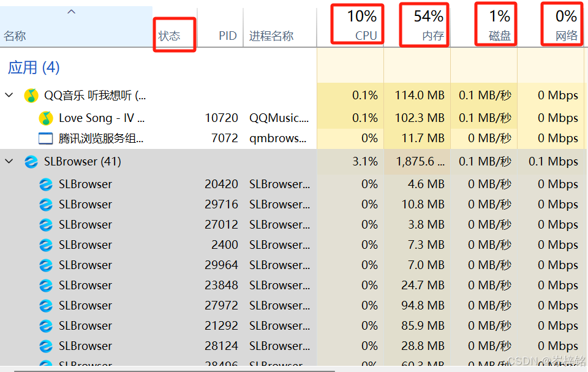This screenshot has width=588, height=372.
Task: Select the SLBrowser (41) group name
Action: coord(83,161)
